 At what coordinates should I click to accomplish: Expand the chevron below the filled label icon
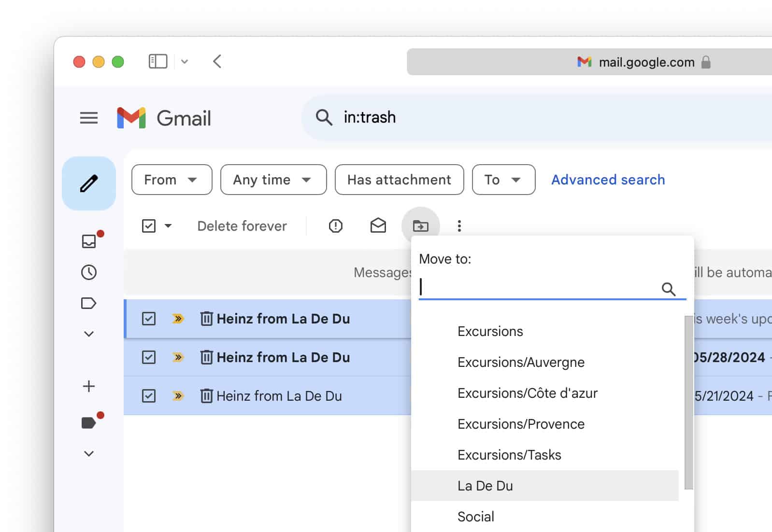[x=89, y=454]
